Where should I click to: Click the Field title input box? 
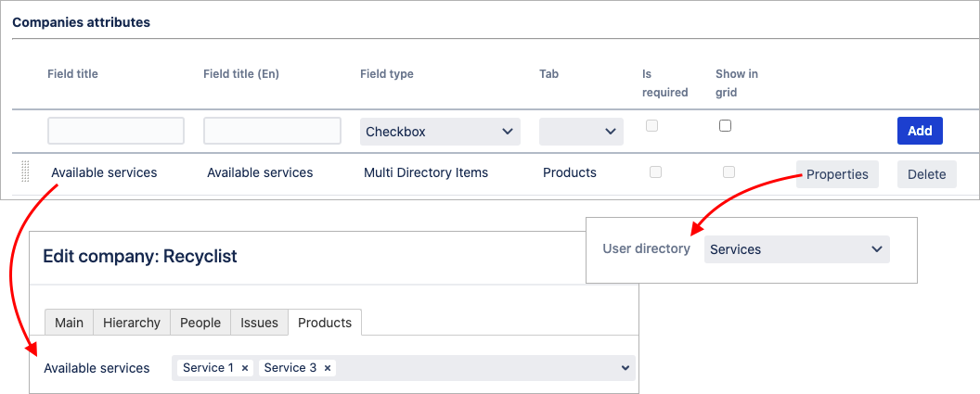(116, 131)
